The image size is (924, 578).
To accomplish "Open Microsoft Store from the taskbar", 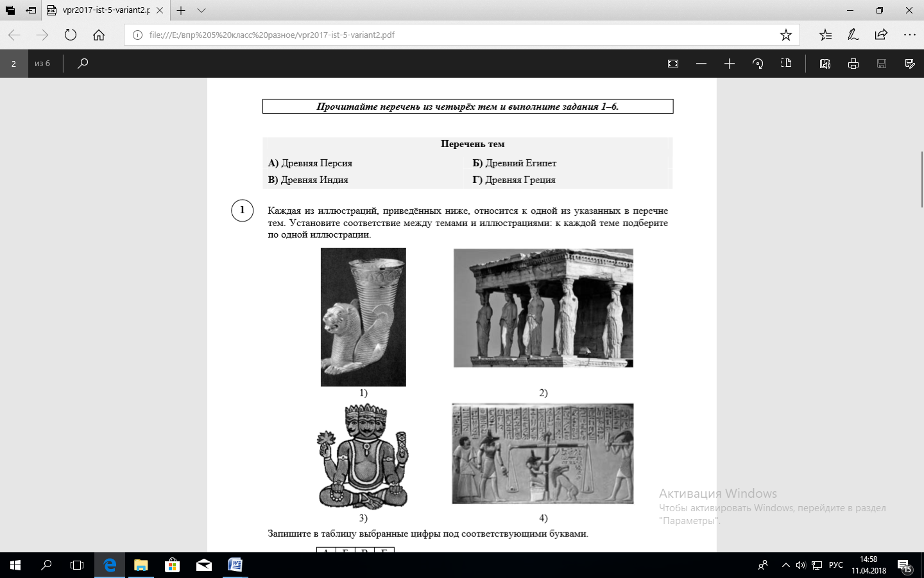I will (172, 565).
